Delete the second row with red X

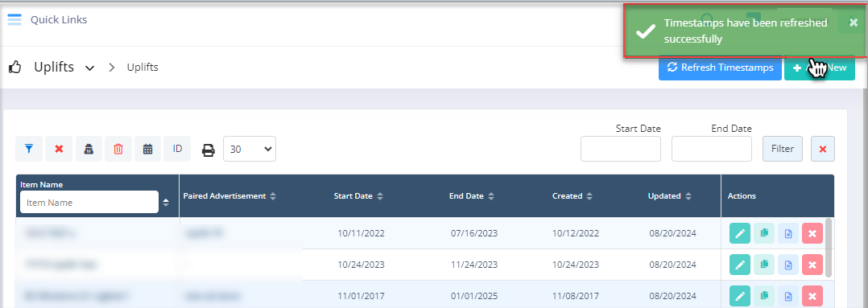(812, 265)
